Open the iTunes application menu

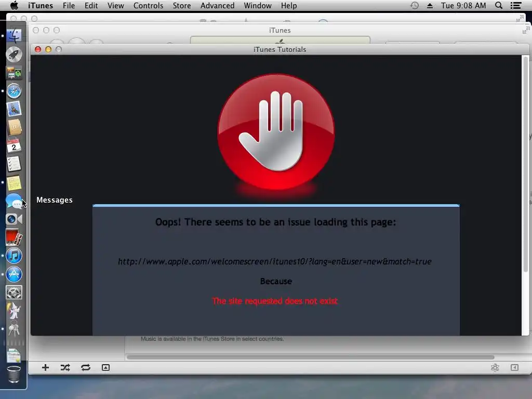(x=41, y=6)
